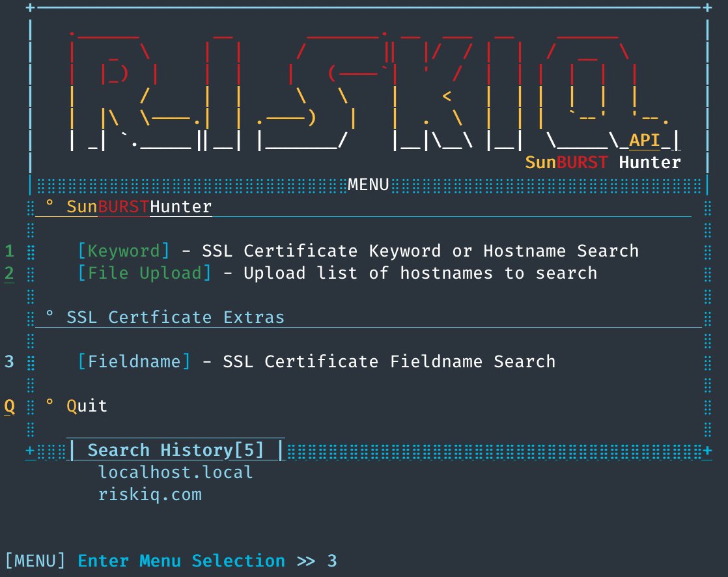The width and height of the screenshot is (728, 577).
Task: Select the [Fieldname] menu option
Action: click(x=134, y=361)
